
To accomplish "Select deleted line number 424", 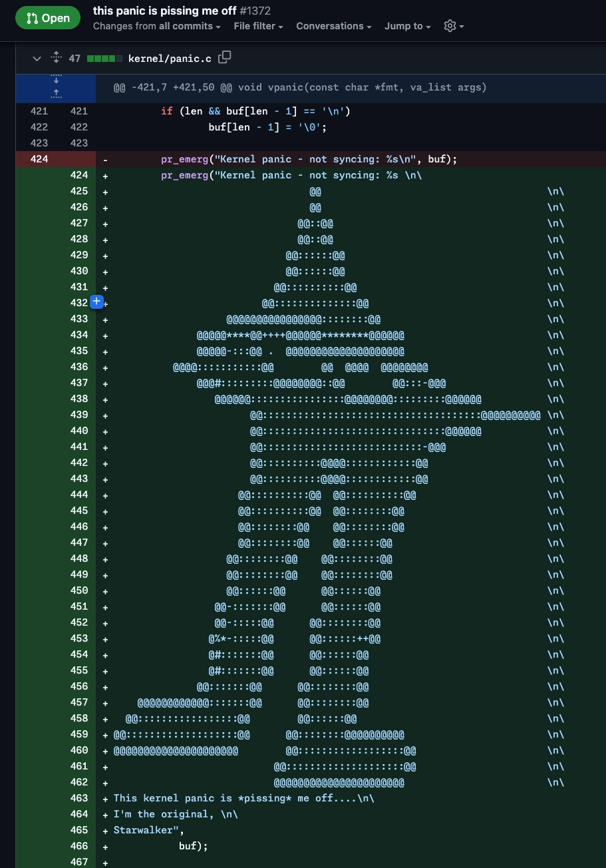I will point(39,159).
